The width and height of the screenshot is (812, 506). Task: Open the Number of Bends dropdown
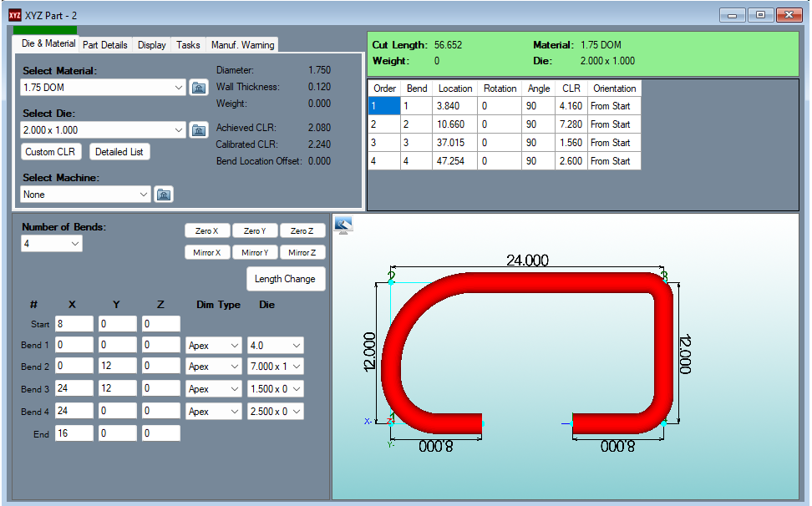(75, 244)
